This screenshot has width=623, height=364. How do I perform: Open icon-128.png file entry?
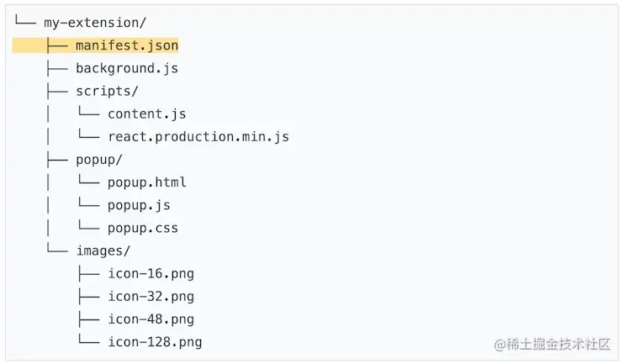[155, 341]
